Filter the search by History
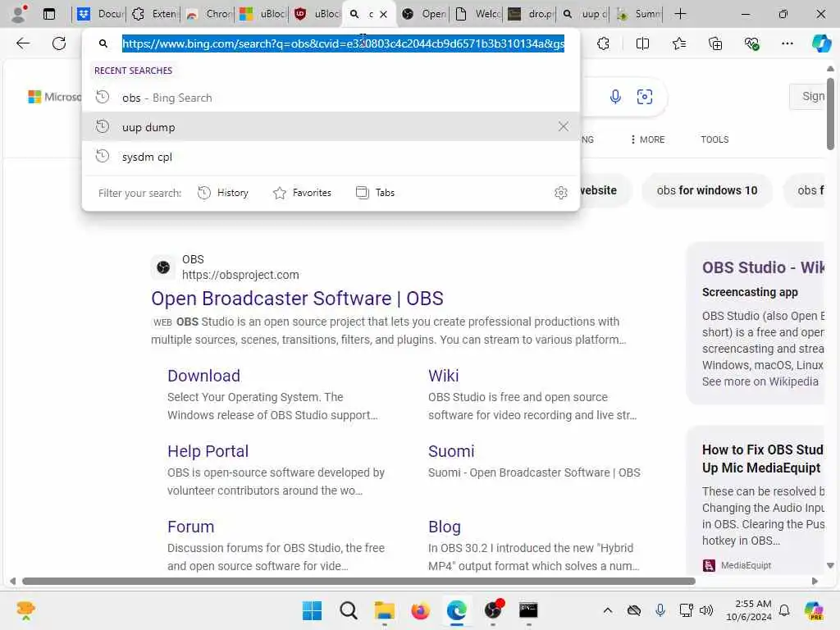840x630 pixels. [223, 193]
